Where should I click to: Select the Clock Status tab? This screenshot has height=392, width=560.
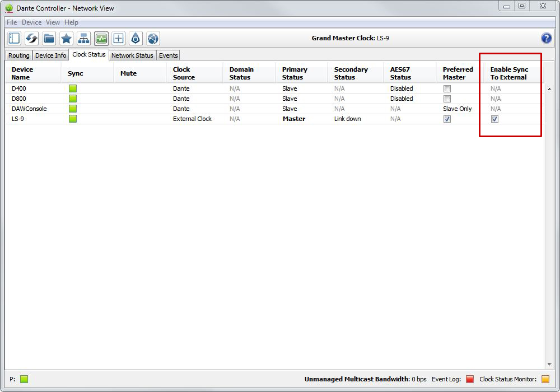[x=89, y=54]
